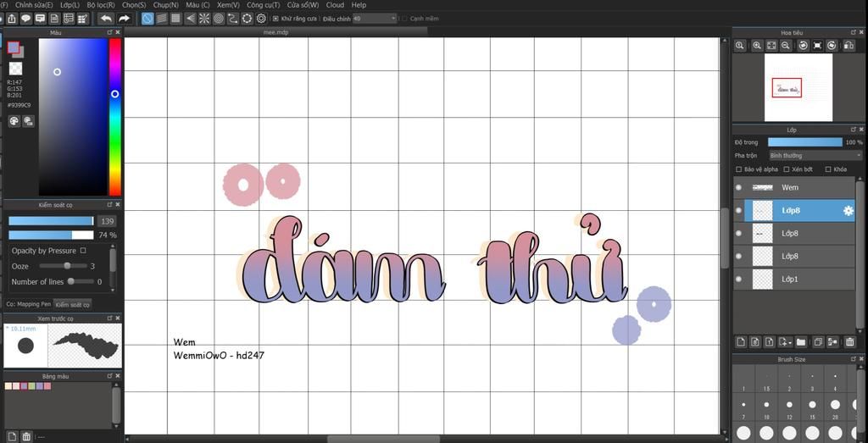Enable the parallel lines snap guide
Viewport: 868px width, 443px height.
(162, 19)
